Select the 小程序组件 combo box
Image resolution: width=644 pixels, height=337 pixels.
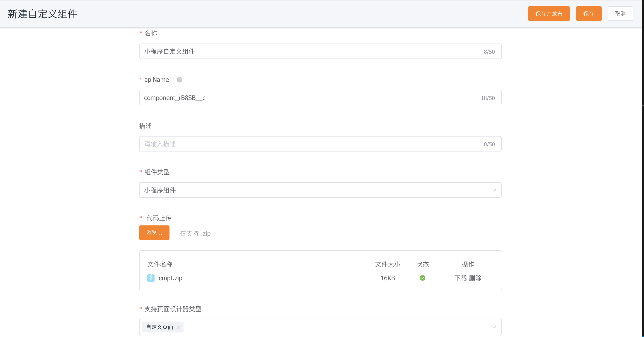click(x=320, y=190)
